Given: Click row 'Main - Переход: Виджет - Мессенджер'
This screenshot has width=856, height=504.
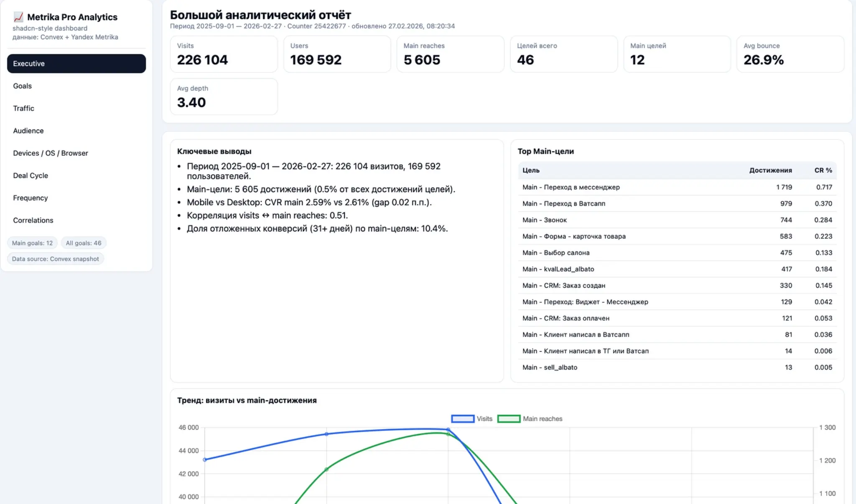Looking at the screenshot, I should point(677,302).
